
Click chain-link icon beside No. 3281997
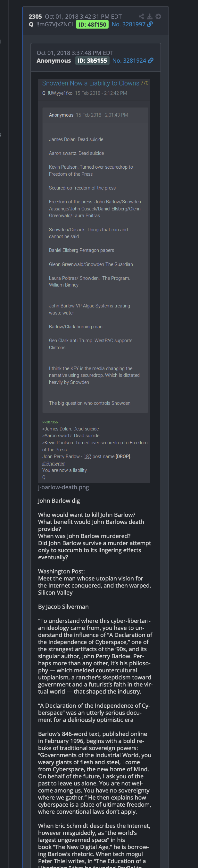pos(150,24)
